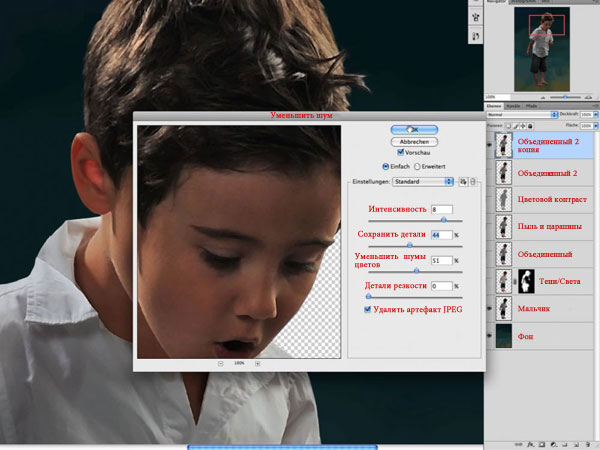Click the Сохранить детали value field

tap(442, 235)
